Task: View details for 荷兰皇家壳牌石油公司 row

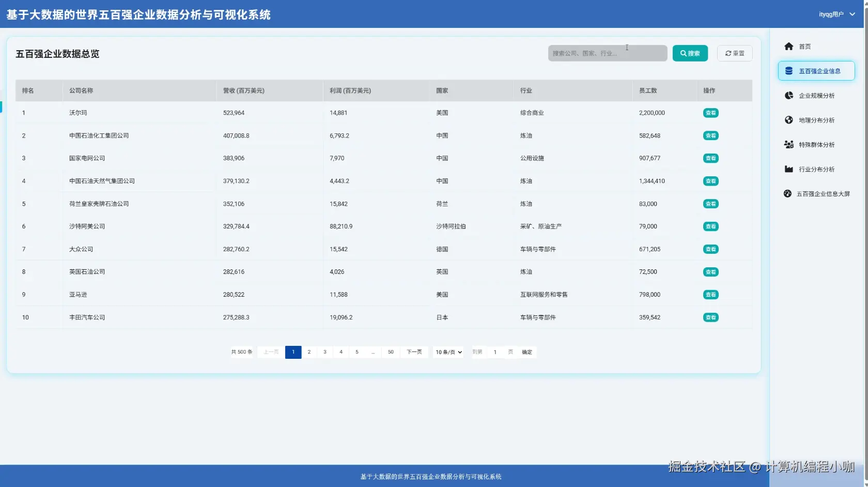Action: tap(711, 204)
